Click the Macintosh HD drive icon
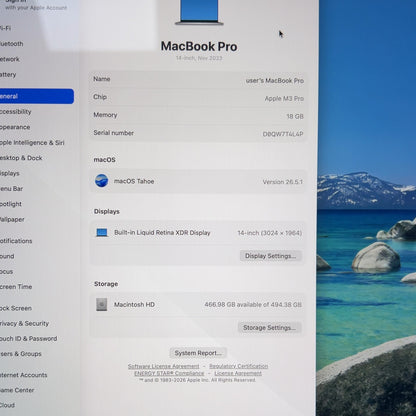 [x=102, y=304]
